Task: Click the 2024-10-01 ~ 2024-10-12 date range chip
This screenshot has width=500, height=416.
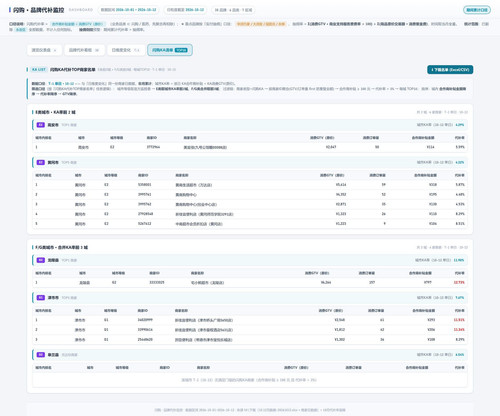Action: tap(128, 10)
